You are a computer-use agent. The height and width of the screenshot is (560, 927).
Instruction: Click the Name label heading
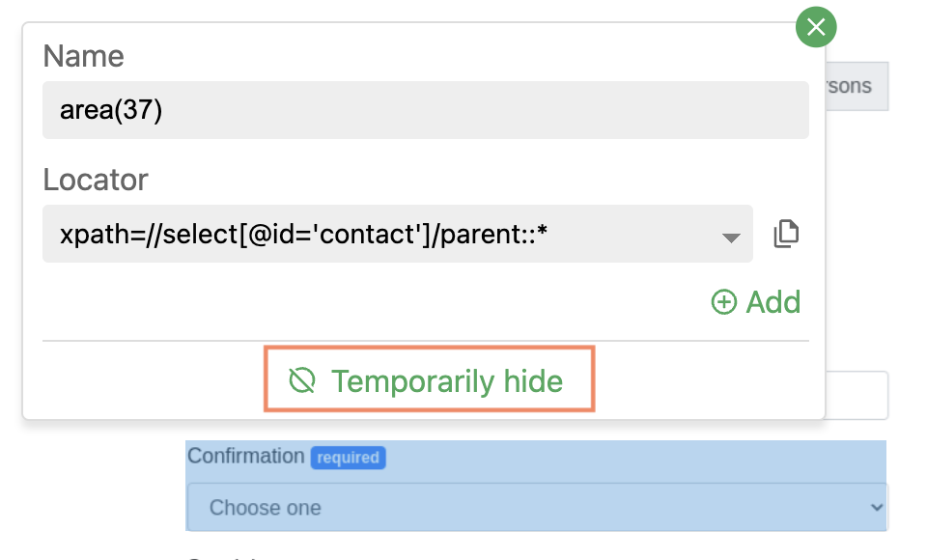83,57
